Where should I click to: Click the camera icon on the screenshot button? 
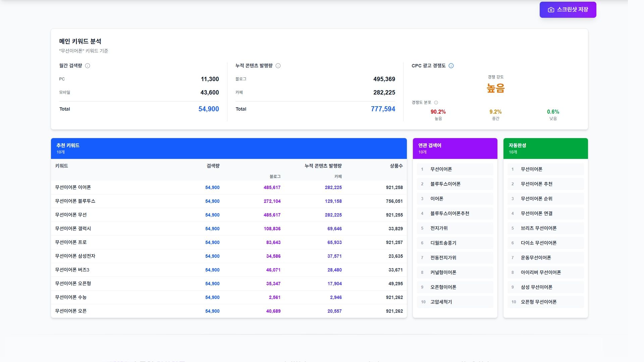(x=550, y=10)
